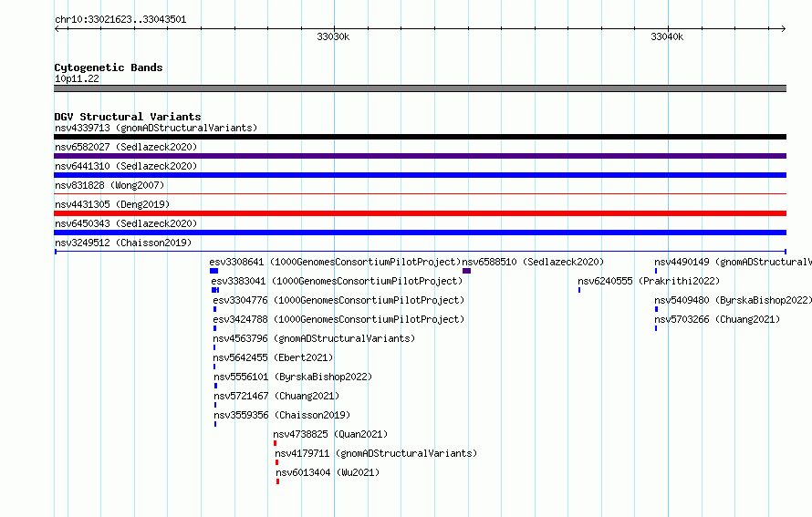
Task: Open nsv4431305 (Deng2019) variant label
Action: (112, 204)
